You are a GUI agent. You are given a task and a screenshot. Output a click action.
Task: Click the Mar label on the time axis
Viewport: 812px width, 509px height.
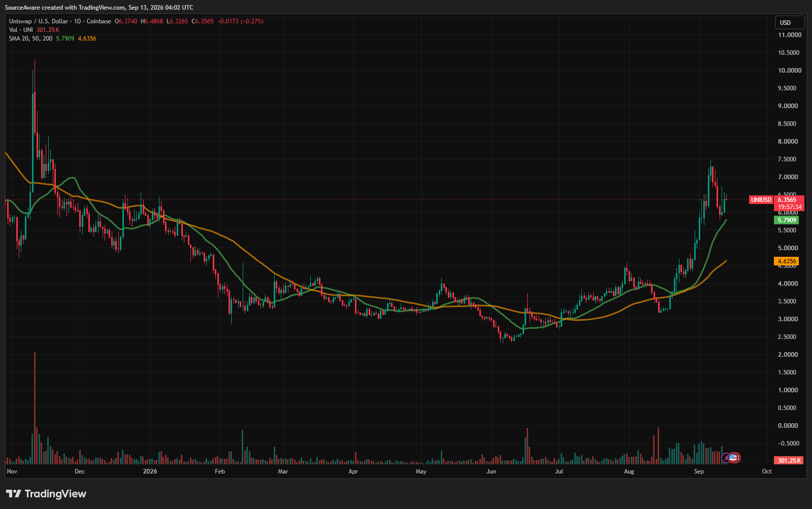[x=283, y=471]
